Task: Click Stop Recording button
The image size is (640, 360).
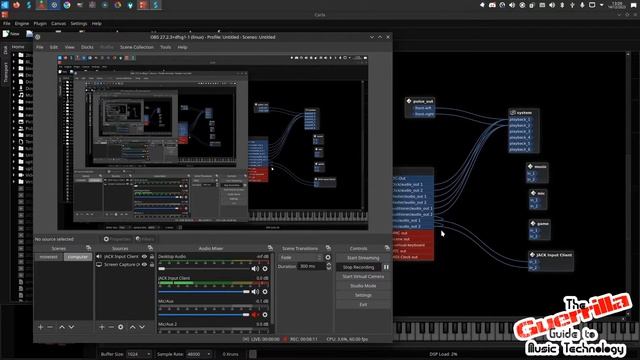Action: point(358,267)
